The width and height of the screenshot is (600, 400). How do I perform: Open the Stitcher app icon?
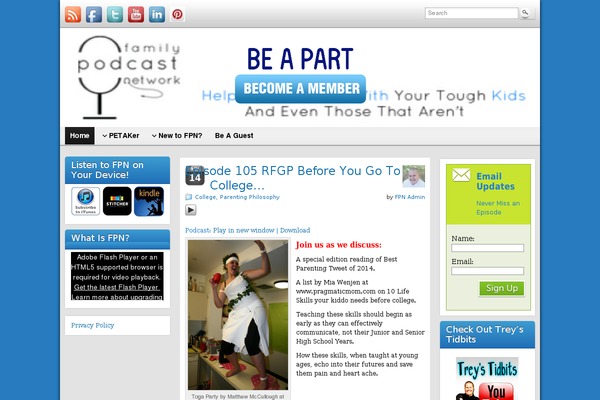point(117,201)
